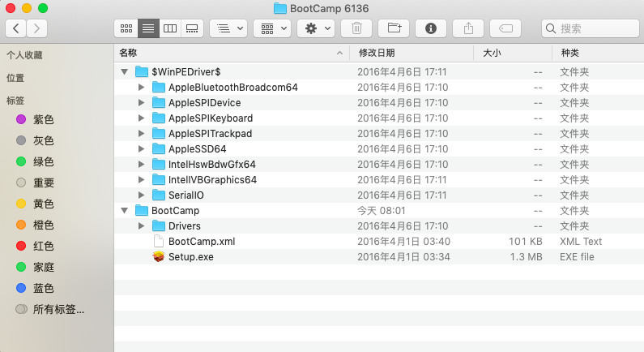Sort by the 大小 column header

pos(492,53)
